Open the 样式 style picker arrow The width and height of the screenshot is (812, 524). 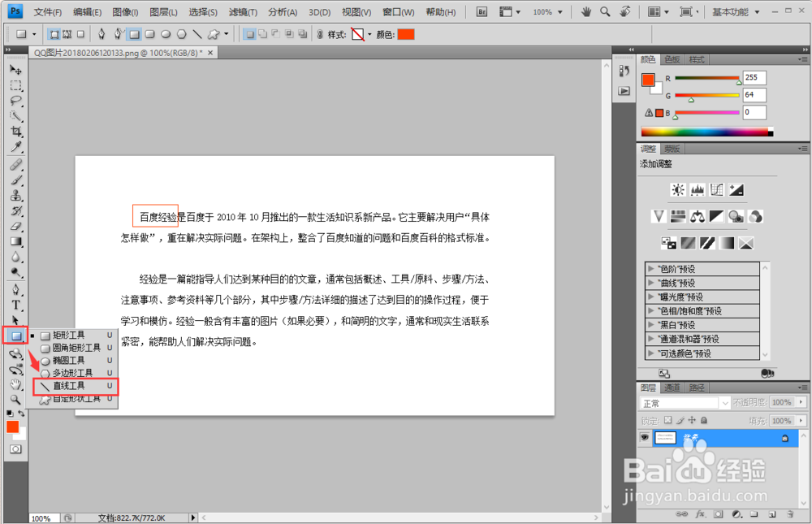(x=369, y=35)
